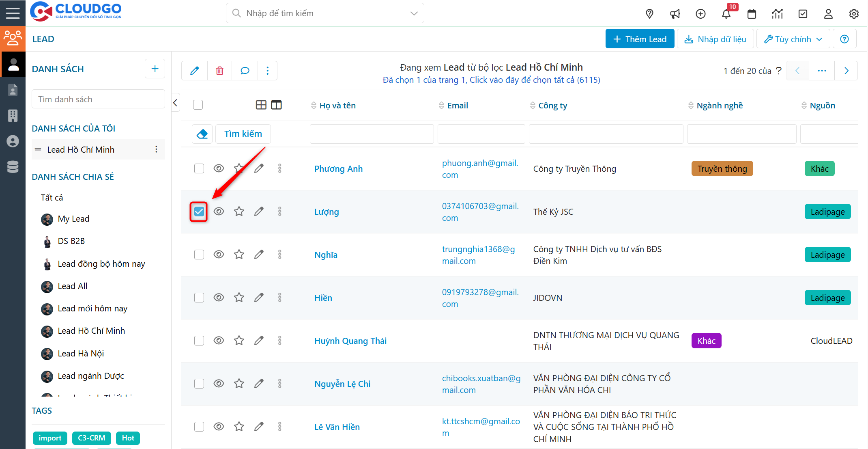This screenshot has height=449, width=868.
Task: Expand the Tùy chỉnh dropdown
Action: (793, 39)
